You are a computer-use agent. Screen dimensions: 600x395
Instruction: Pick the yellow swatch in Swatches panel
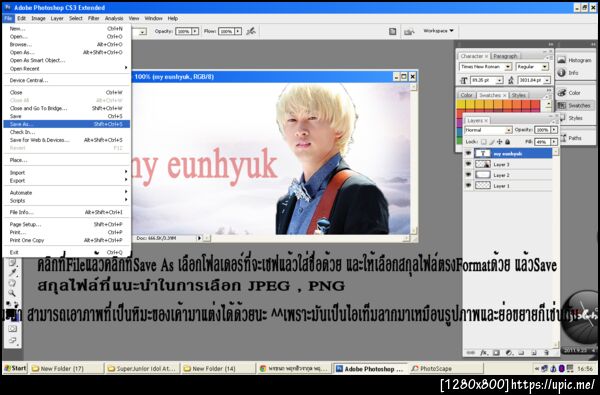coord(460,104)
